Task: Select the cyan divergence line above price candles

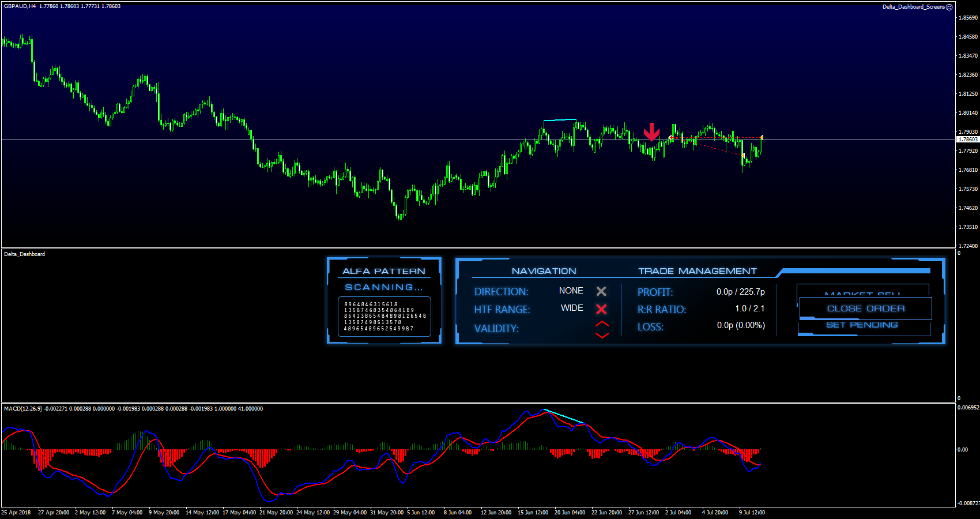Action: pyautogui.click(x=560, y=120)
